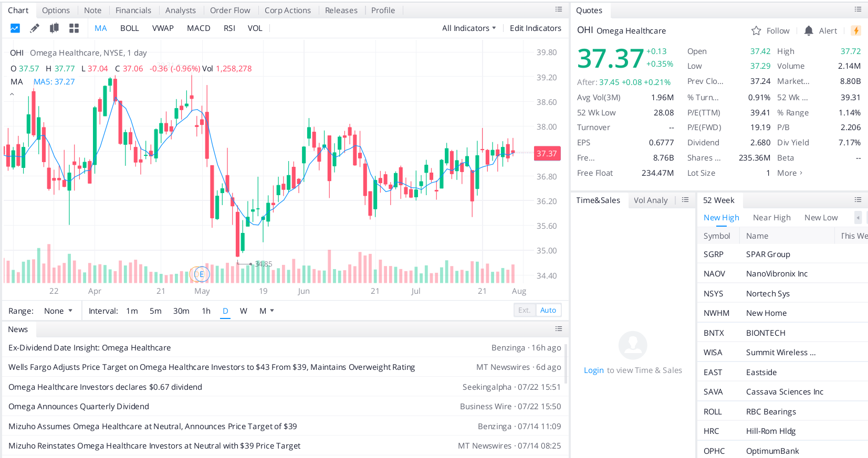Switch to the Note tab
The image size is (868, 458).
click(93, 10)
